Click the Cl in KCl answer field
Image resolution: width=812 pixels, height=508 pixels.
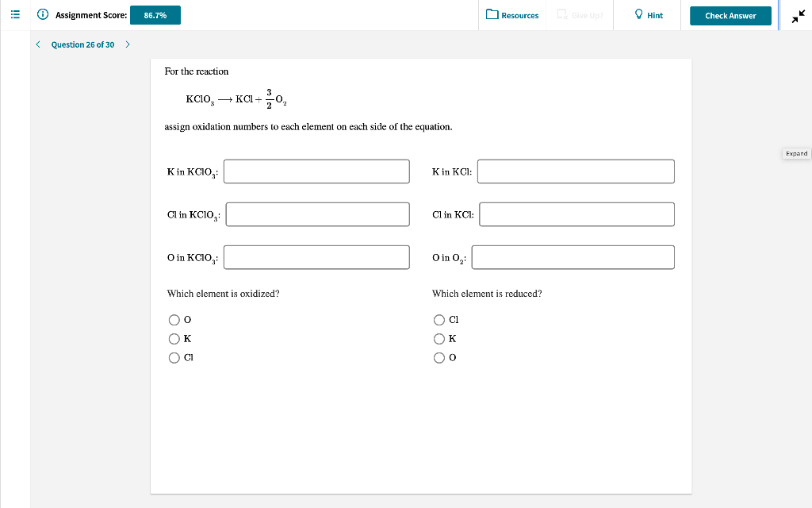[576, 214]
